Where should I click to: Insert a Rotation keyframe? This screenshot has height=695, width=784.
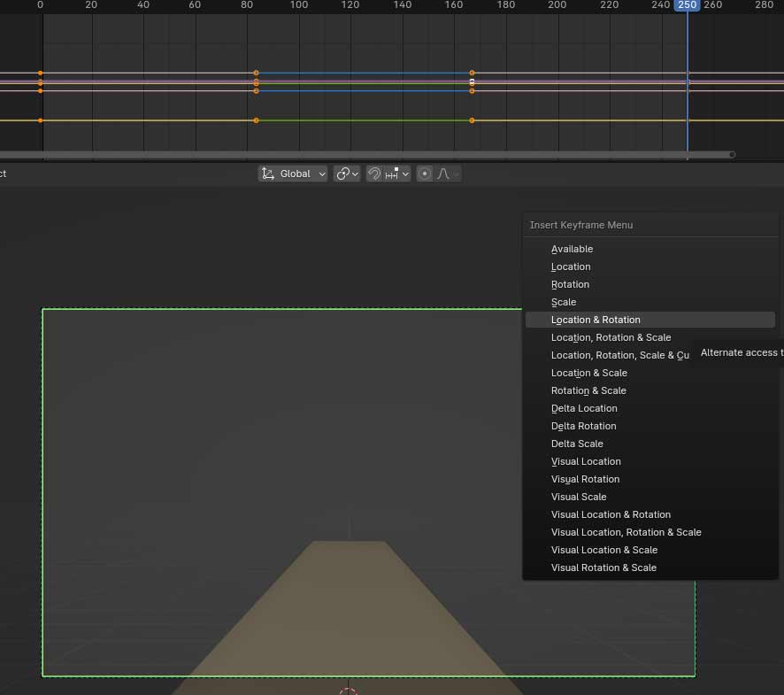(570, 284)
